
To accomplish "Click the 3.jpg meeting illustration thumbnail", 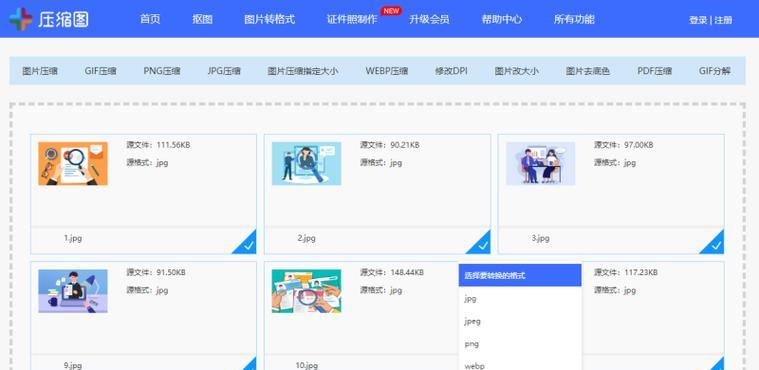I will [x=541, y=164].
